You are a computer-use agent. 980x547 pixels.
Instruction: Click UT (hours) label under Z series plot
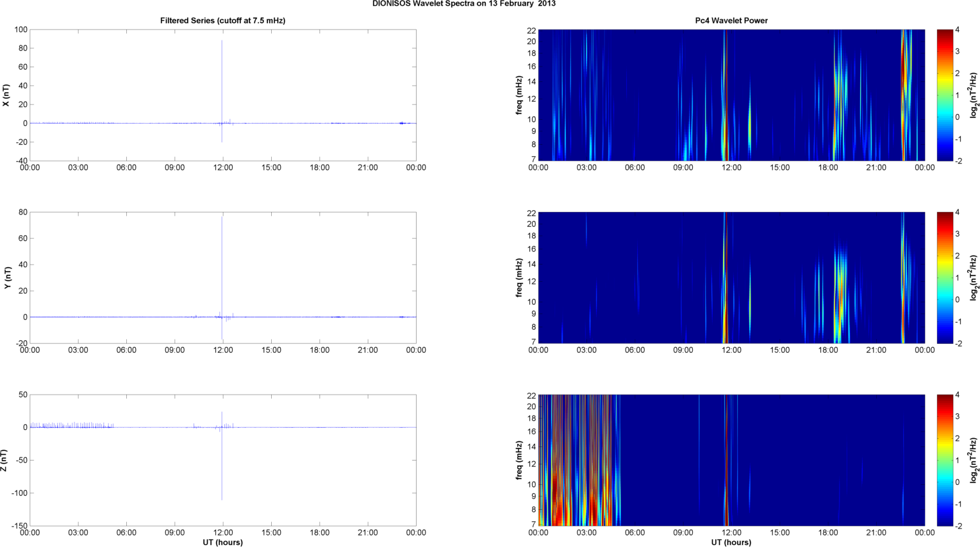coord(222,543)
